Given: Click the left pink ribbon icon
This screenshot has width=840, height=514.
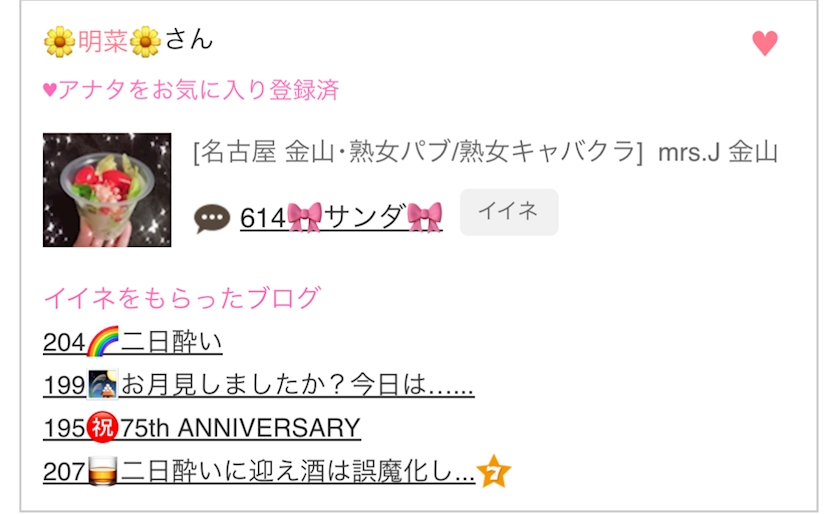Looking at the screenshot, I should (x=305, y=217).
